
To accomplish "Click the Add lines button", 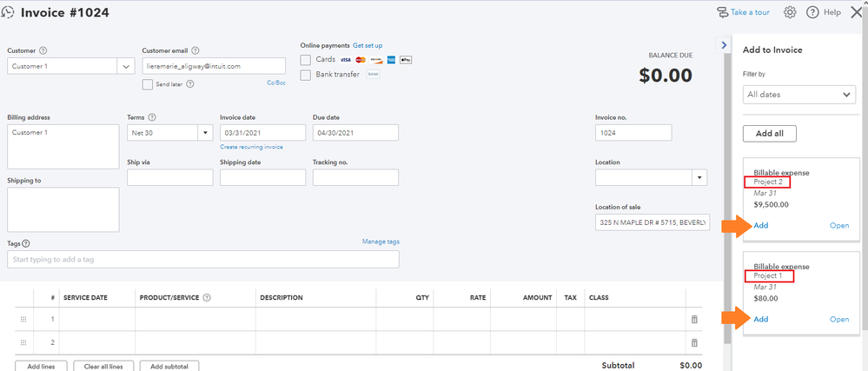I will (41, 366).
